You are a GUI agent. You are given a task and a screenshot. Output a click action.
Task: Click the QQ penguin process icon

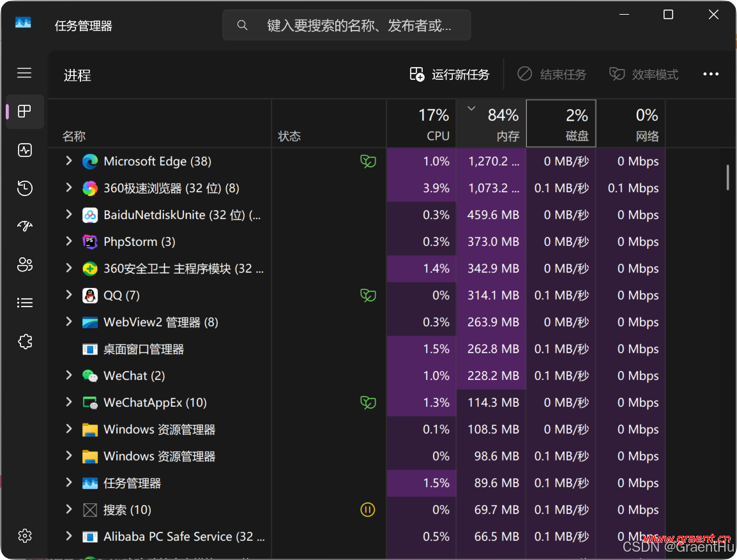(90, 296)
